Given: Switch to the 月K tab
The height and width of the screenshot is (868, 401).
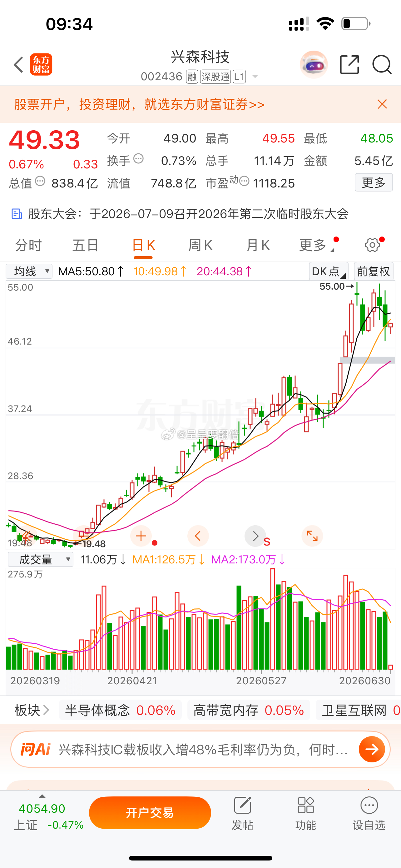Looking at the screenshot, I should click(258, 245).
